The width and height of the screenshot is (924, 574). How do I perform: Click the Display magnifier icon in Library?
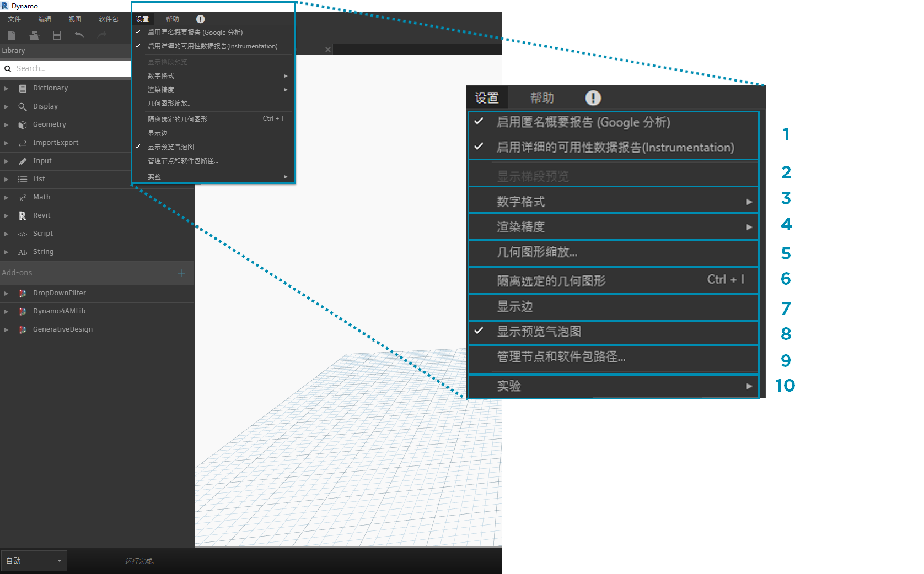tap(23, 106)
